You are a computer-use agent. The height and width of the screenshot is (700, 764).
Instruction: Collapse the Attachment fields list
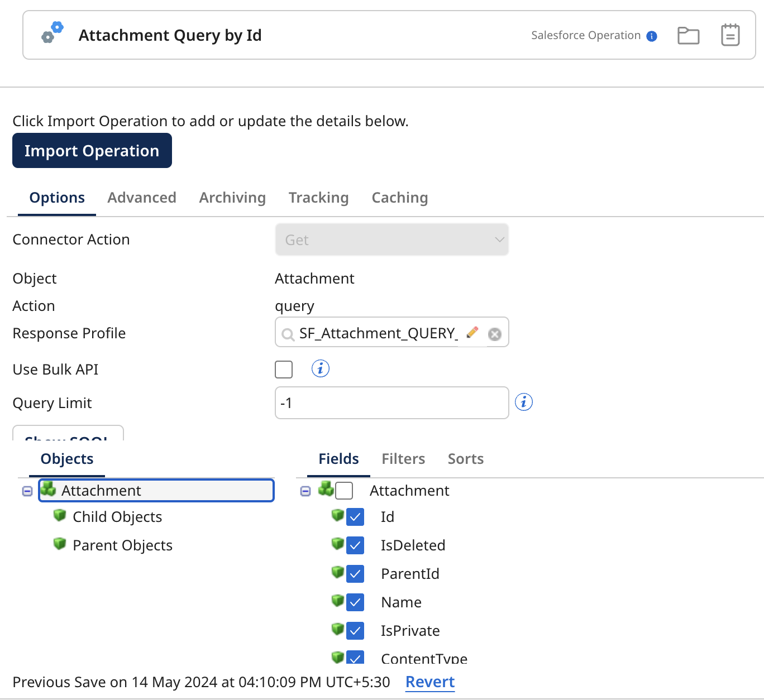[x=305, y=491]
